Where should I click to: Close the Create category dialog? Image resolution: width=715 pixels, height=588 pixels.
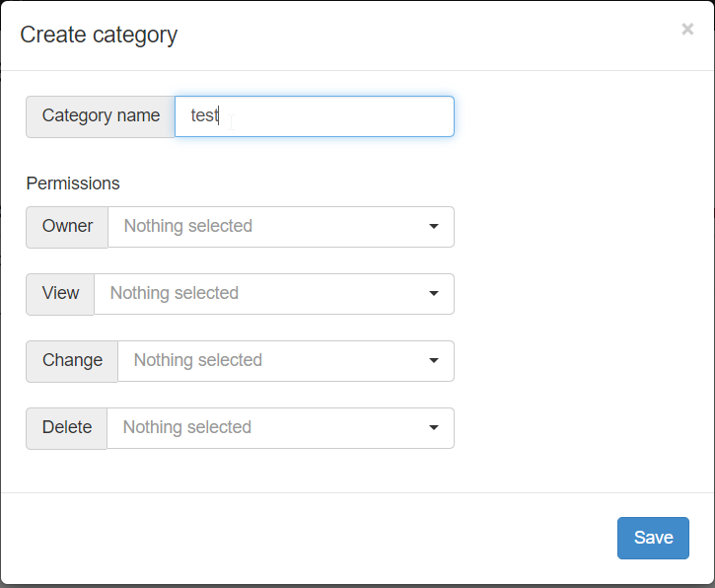tap(687, 30)
